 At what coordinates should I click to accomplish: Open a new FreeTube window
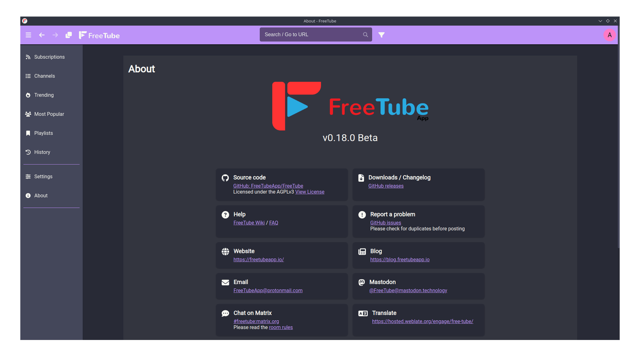click(x=69, y=35)
